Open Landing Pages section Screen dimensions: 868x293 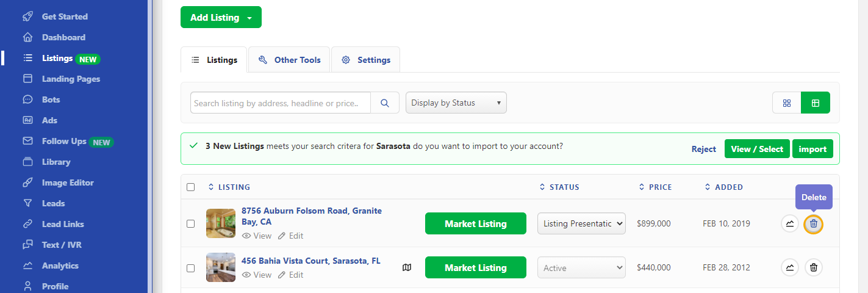tap(71, 79)
